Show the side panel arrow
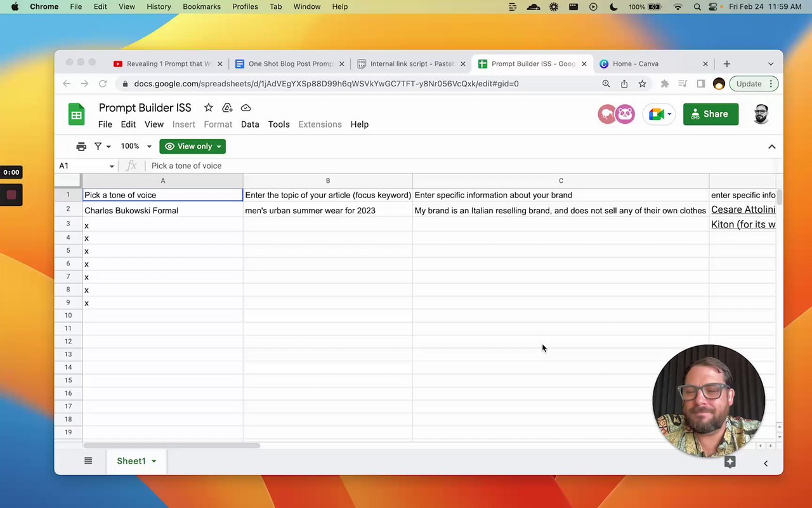The height and width of the screenshot is (508, 812). coord(766,464)
